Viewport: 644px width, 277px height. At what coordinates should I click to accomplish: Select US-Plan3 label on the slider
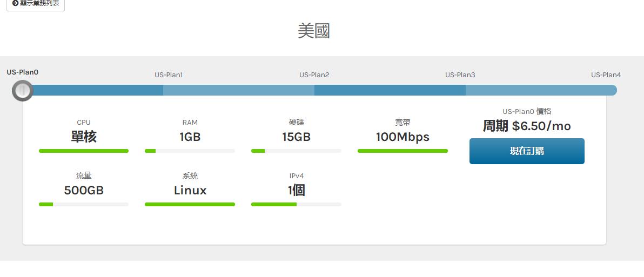tap(460, 75)
